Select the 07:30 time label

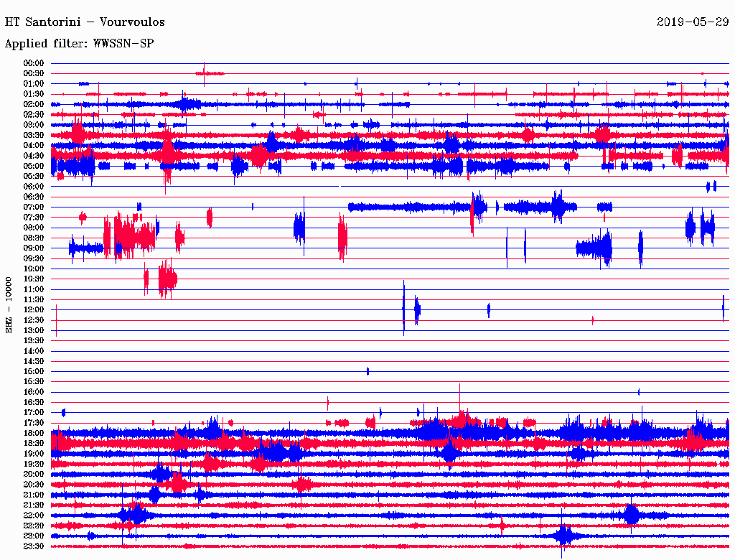tap(34, 218)
